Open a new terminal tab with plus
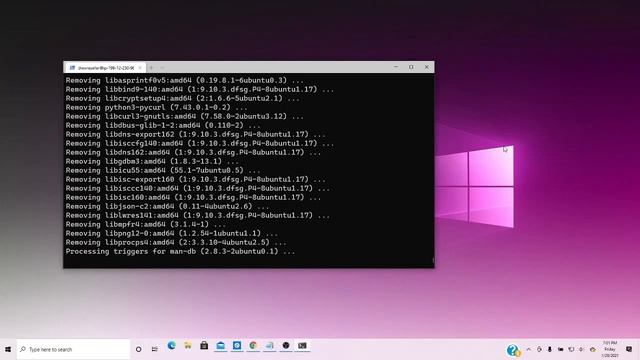 [x=151, y=68]
